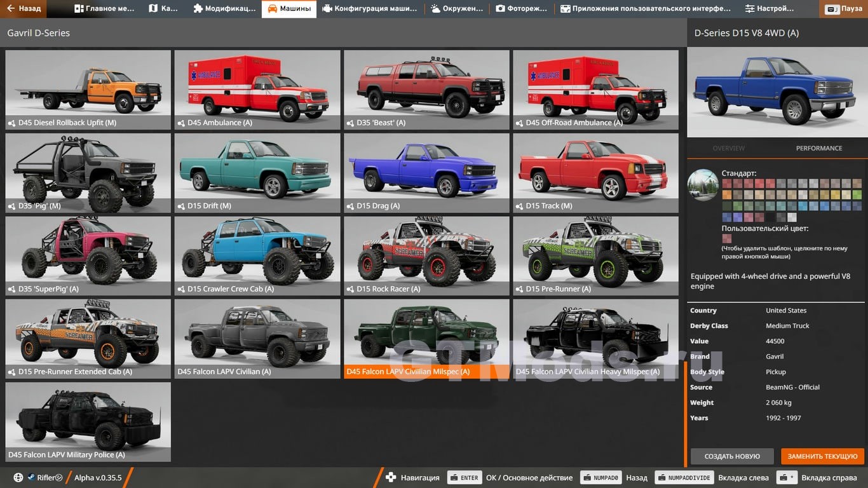Switch to the OVERVIEW tab
Viewport: 868px width, 488px height.
pyautogui.click(x=728, y=148)
